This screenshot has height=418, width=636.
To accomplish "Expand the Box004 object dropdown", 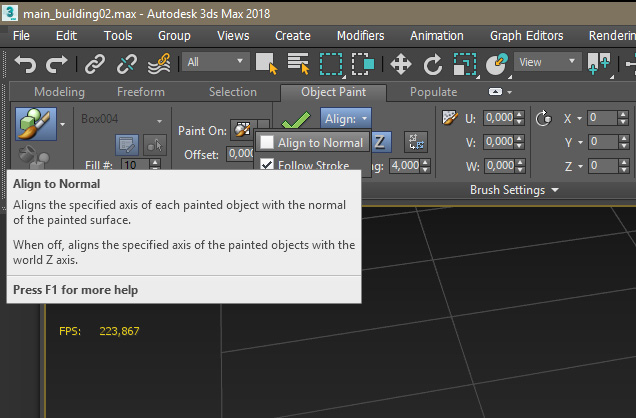I will coord(159,120).
